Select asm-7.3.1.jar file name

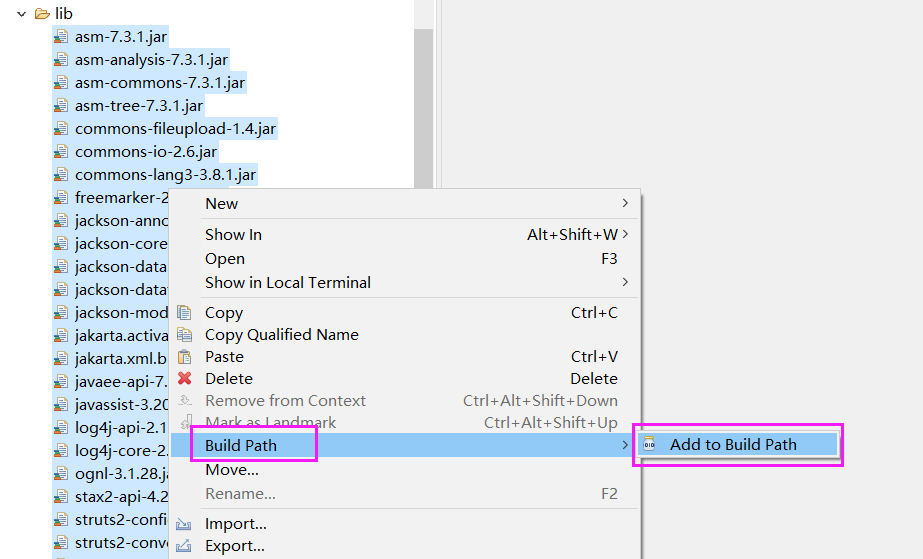[121, 37]
